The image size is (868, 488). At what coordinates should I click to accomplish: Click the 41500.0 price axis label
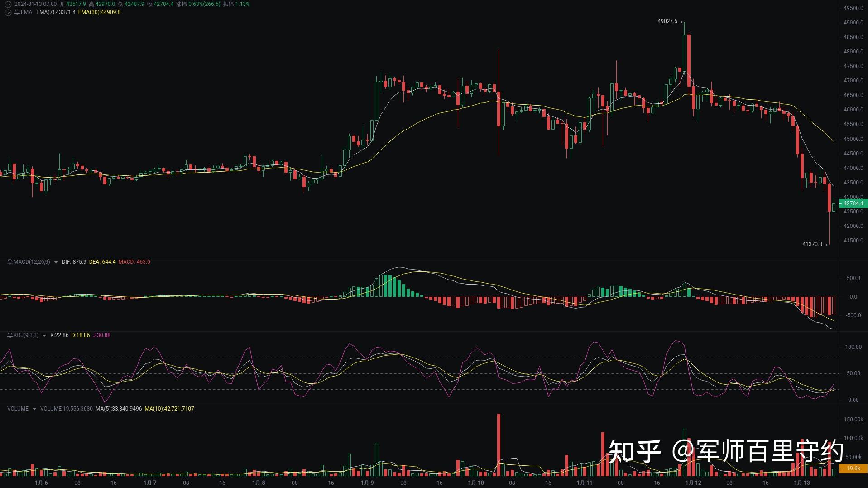pos(854,241)
